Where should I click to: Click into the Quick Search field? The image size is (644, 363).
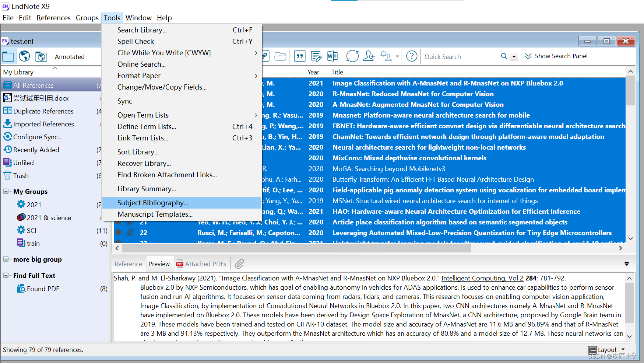pos(460,56)
